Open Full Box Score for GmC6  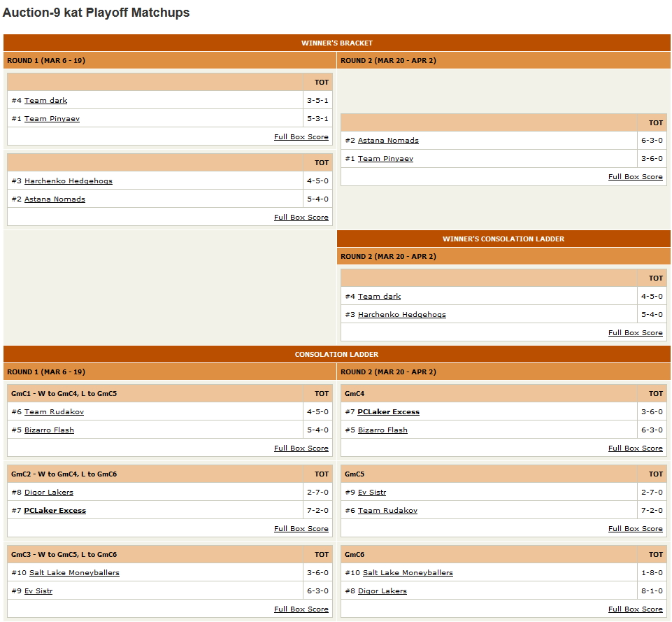(x=636, y=609)
